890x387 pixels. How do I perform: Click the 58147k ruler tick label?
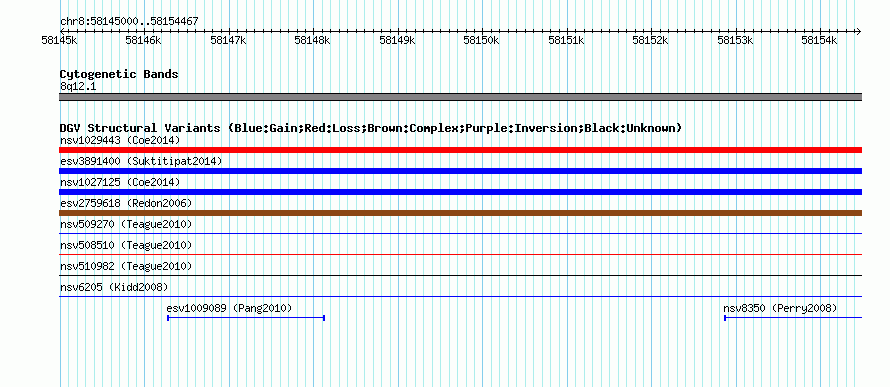pyautogui.click(x=228, y=40)
